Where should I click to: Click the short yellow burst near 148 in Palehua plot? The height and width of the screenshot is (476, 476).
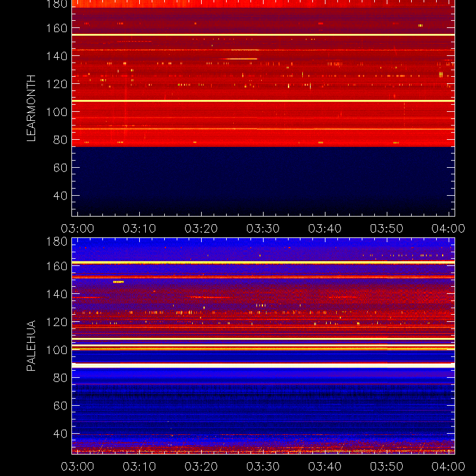[x=118, y=282]
